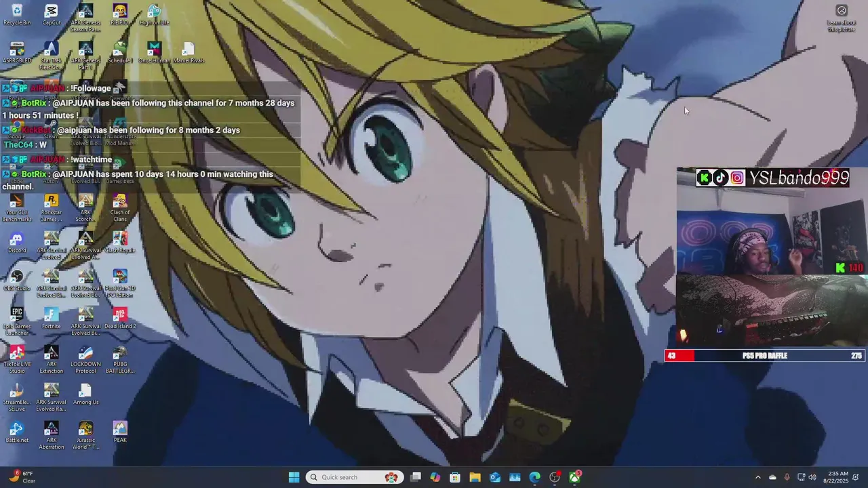Open the ARK Genesis Part 1 shortcut

85,56
